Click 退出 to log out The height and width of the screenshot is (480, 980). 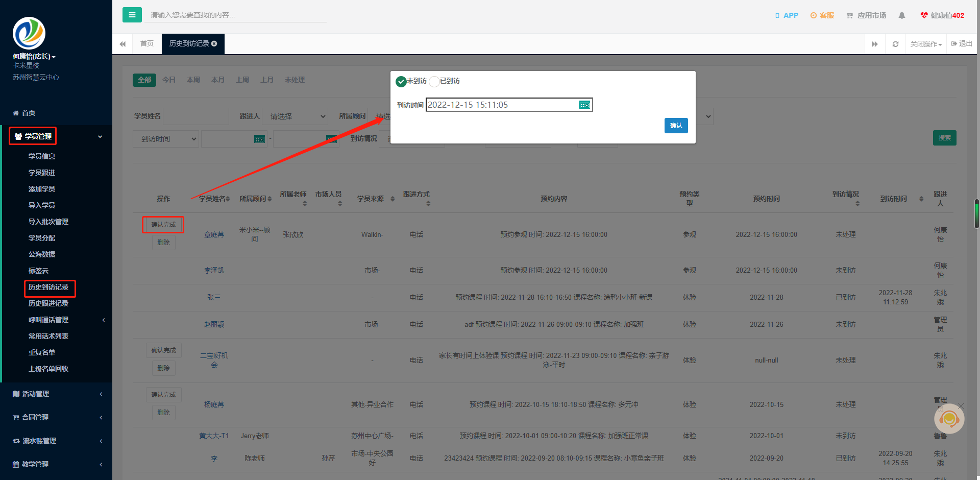(x=962, y=44)
